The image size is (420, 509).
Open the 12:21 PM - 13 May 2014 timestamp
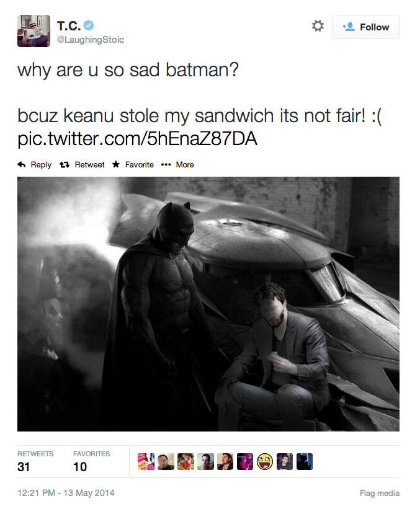66,494
